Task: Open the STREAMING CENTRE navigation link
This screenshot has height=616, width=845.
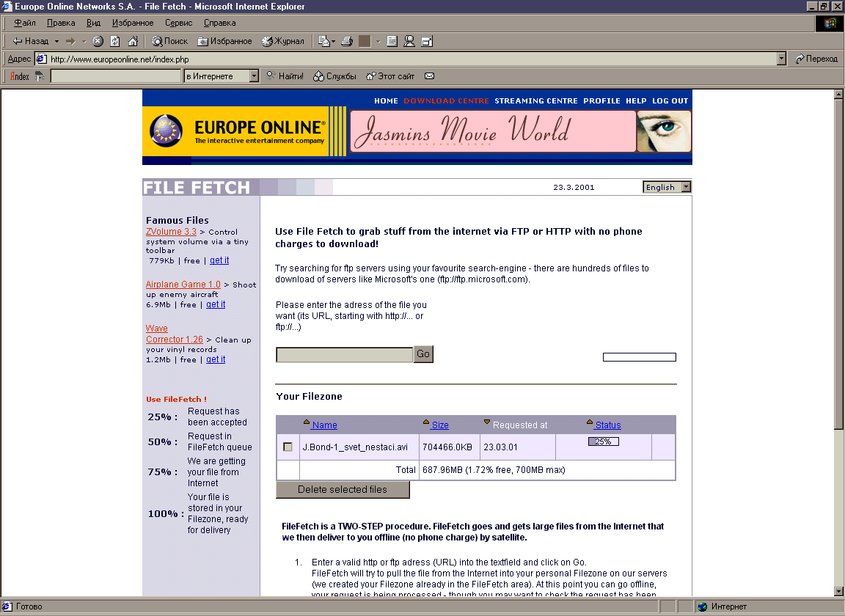Action: point(535,100)
